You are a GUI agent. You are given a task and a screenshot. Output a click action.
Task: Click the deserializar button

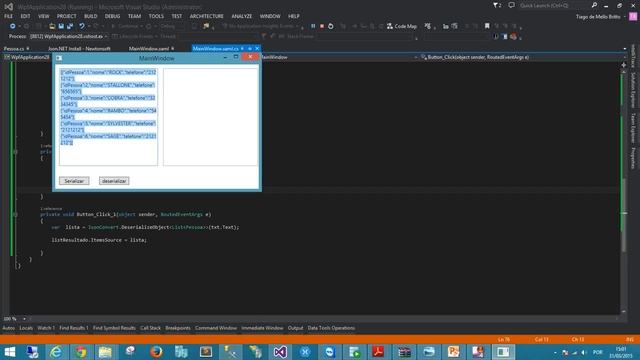point(114,181)
